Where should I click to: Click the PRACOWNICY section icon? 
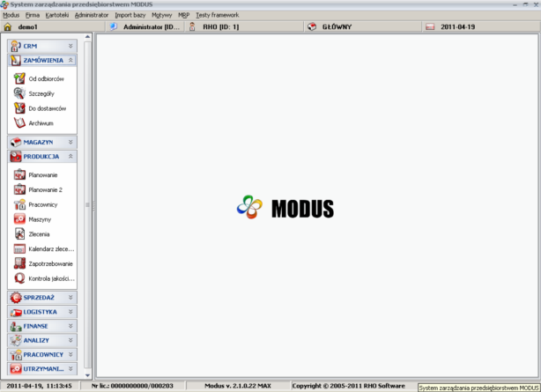16,355
